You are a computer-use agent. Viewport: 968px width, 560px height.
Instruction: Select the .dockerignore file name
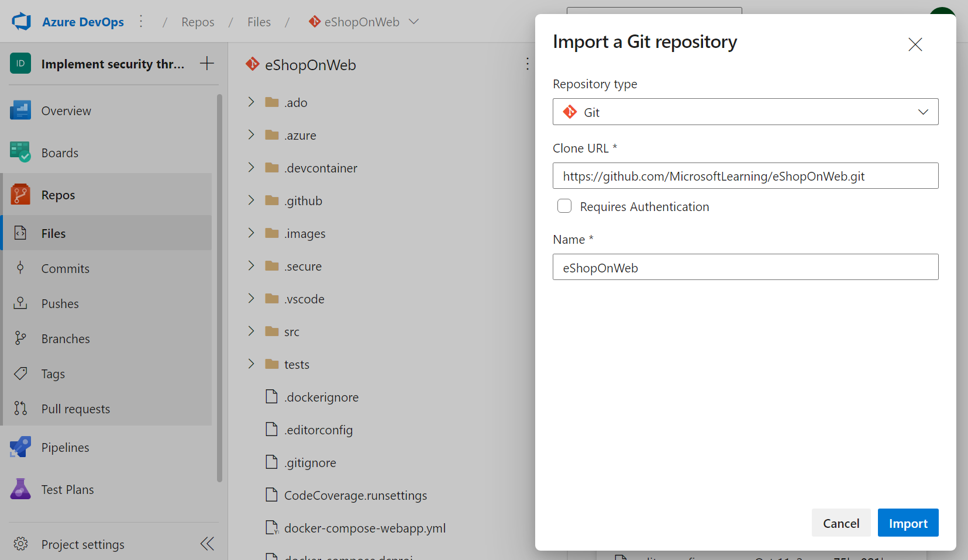pyautogui.click(x=321, y=397)
